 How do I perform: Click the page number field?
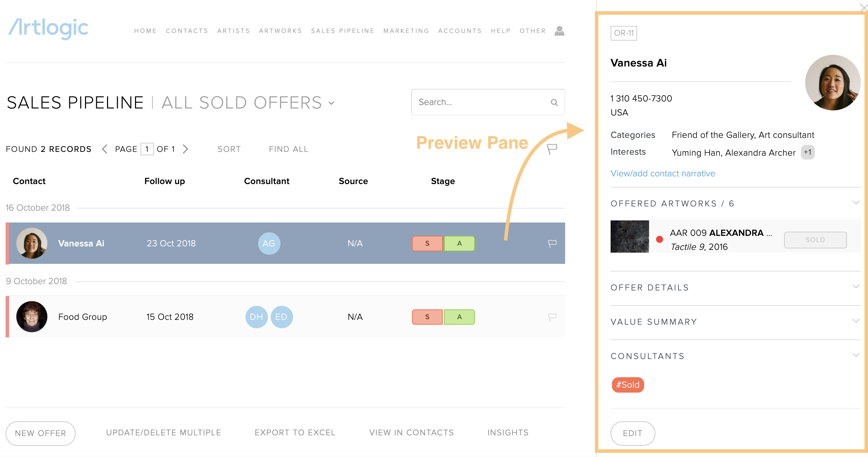pyautogui.click(x=147, y=149)
